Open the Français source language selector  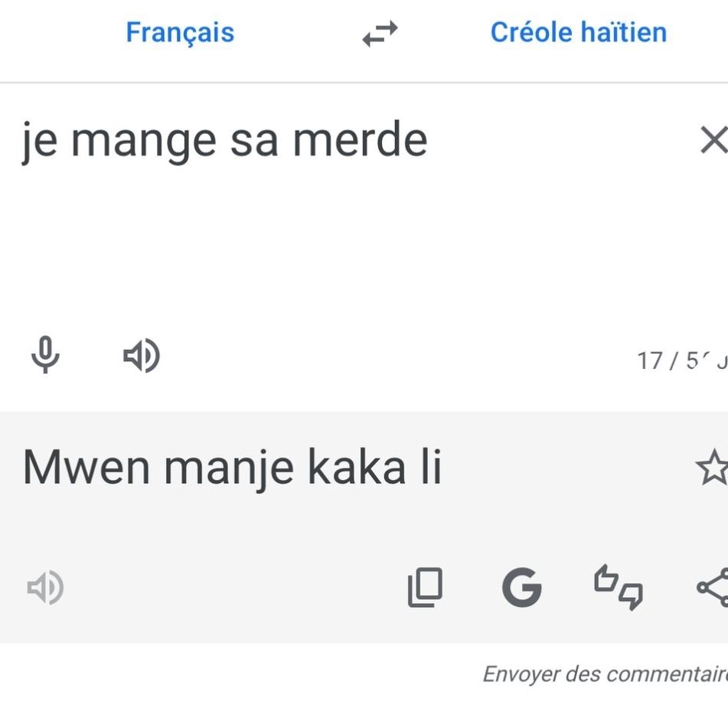(x=180, y=33)
